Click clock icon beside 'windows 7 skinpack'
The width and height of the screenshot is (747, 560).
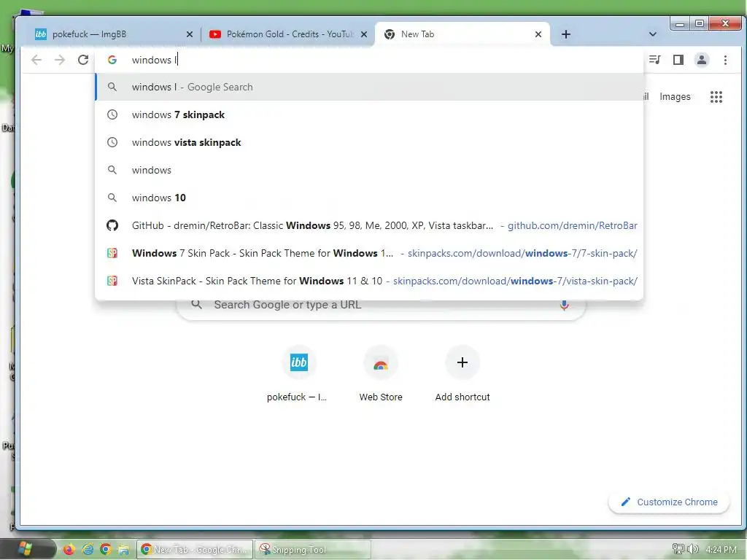pyautogui.click(x=112, y=114)
